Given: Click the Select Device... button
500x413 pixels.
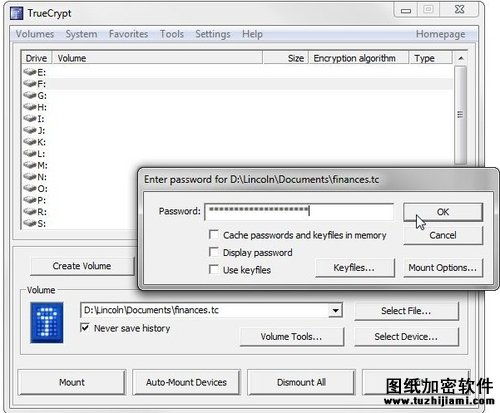Looking at the screenshot, I should [x=406, y=337].
